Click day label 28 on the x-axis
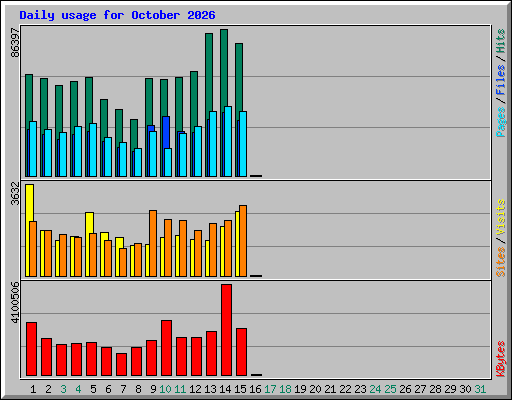Image resolution: width=512 pixels, height=400 pixels. coord(436,389)
